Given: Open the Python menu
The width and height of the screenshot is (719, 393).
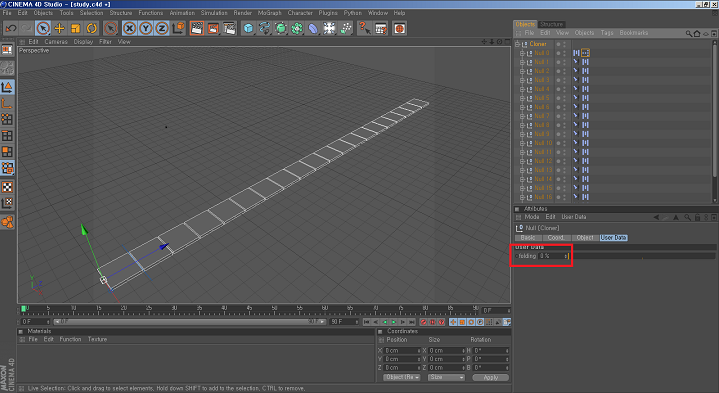Looking at the screenshot, I should coord(353,13).
